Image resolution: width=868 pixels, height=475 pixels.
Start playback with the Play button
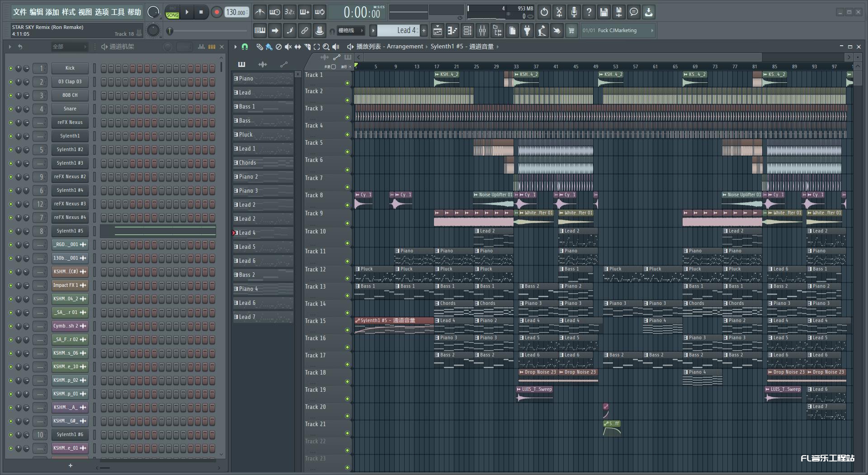(x=187, y=12)
